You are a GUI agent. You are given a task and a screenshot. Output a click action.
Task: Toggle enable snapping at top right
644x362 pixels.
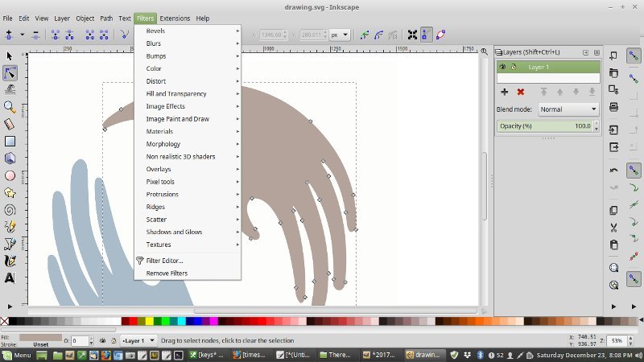tap(634, 56)
